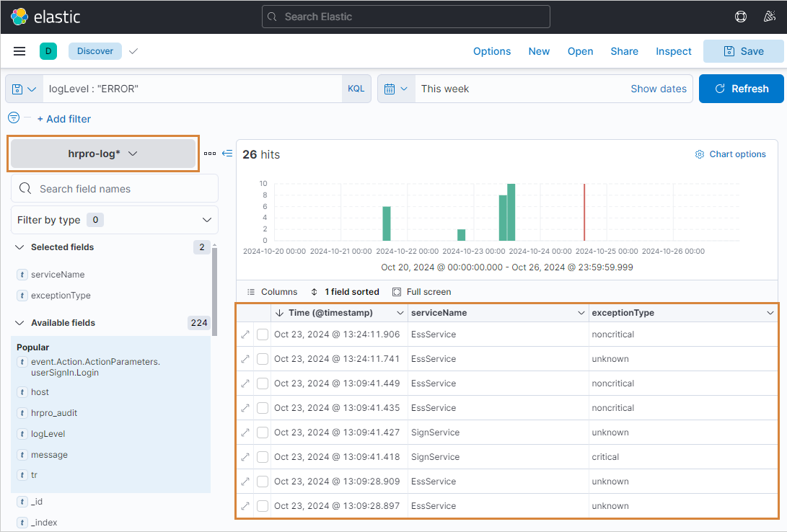Open Time (@timestamp) column header menu
The width and height of the screenshot is (787, 532).
tap(400, 313)
